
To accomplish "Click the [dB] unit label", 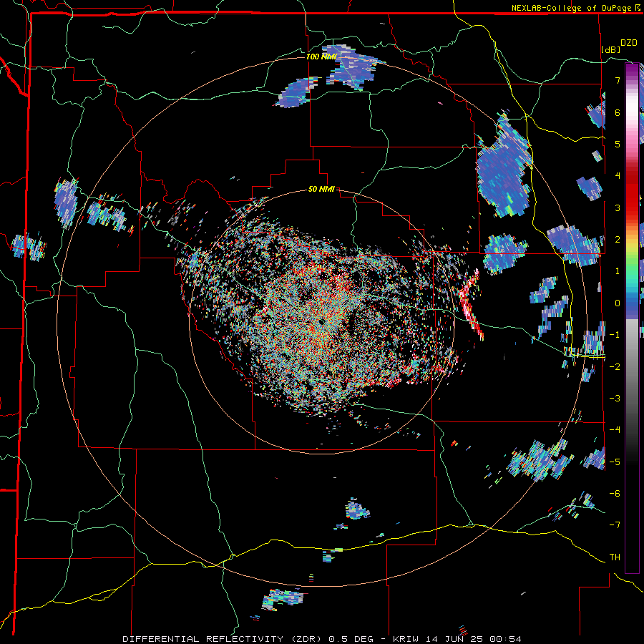I will (x=611, y=49).
